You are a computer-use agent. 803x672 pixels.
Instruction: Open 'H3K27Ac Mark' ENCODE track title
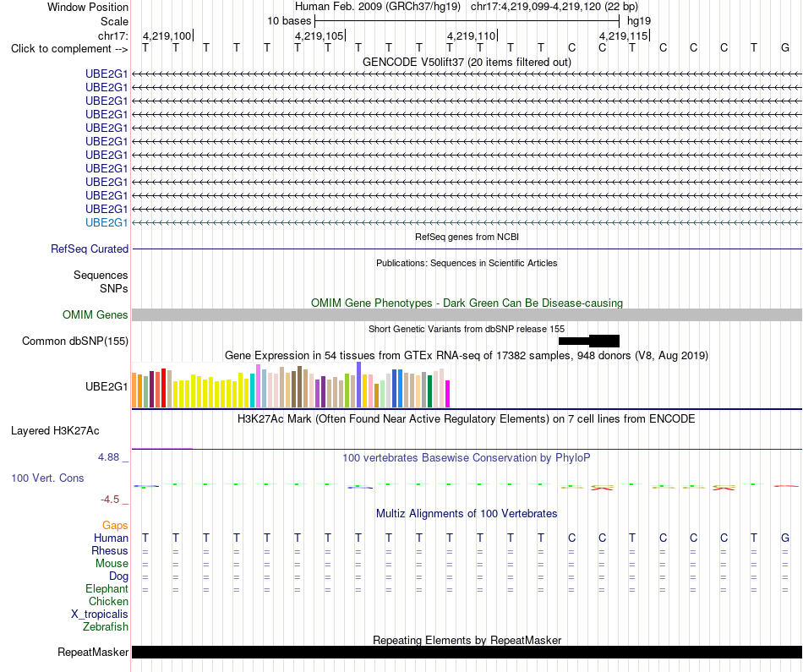coord(467,419)
